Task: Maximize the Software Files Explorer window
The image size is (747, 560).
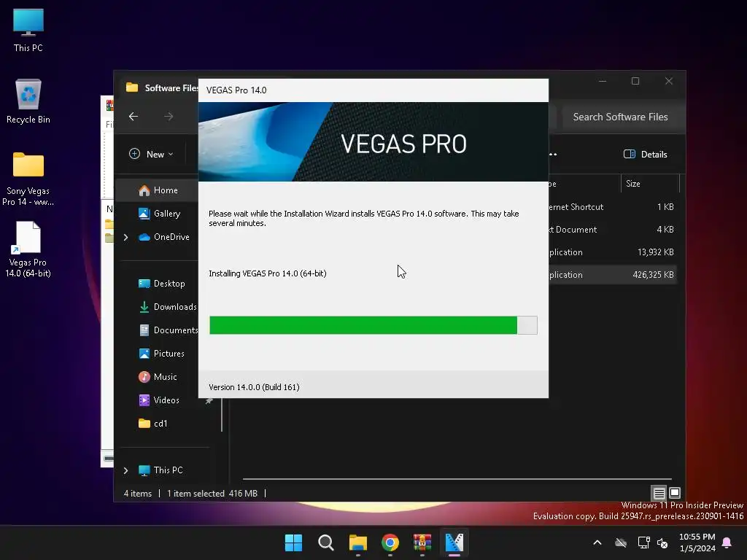Action: coord(635,81)
